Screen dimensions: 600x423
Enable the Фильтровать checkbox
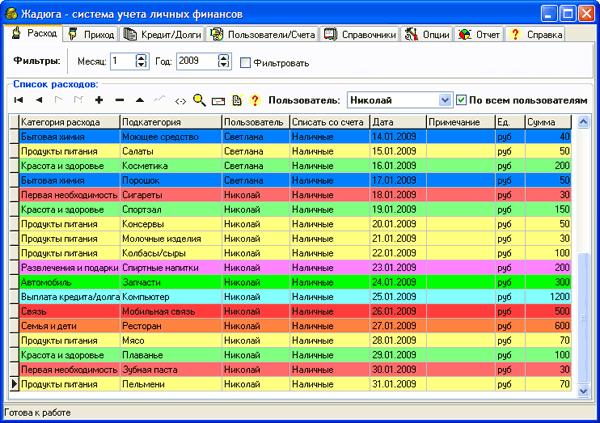tap(246, 63)
